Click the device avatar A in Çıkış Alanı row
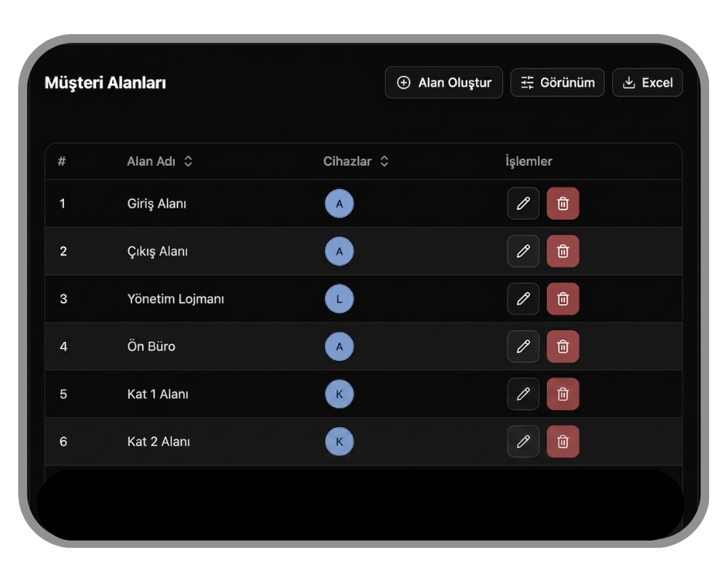This screenshot has height=582, width=728. point(339,251)
